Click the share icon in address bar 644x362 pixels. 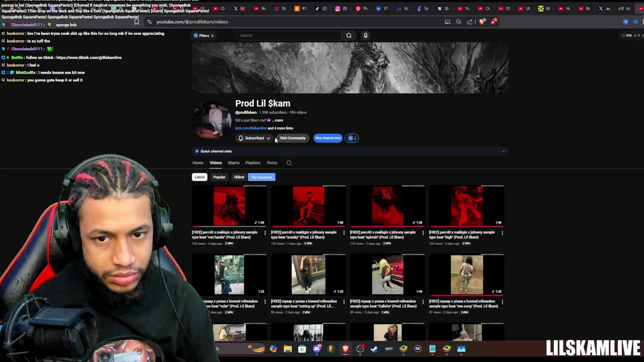point(470,22)
